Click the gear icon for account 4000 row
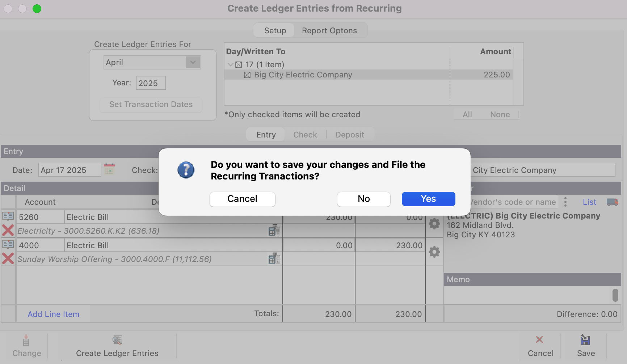 coord(434,252)
